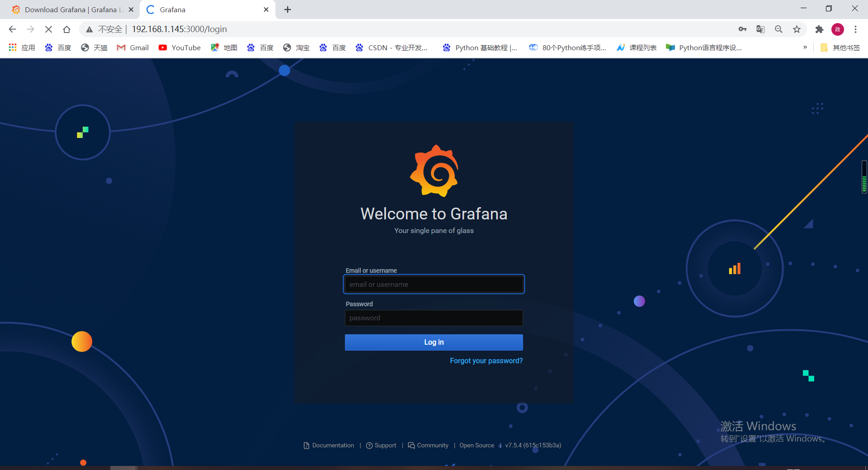Screen dimensions: 868x470
Task: Click the Log in button
Action: (434, 342)
